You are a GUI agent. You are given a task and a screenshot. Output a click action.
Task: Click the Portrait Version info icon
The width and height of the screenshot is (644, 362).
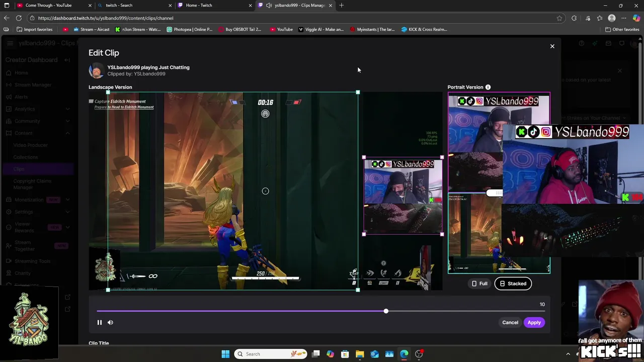coord(488,87)
